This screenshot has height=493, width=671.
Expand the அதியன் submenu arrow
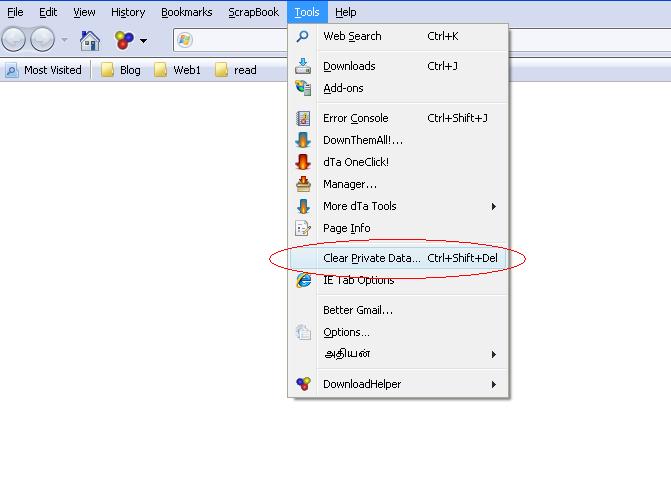[494, 355]
